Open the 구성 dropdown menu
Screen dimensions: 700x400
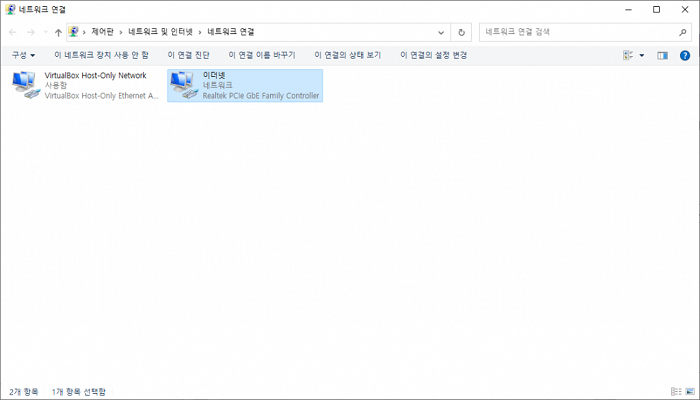coord(23,55)
